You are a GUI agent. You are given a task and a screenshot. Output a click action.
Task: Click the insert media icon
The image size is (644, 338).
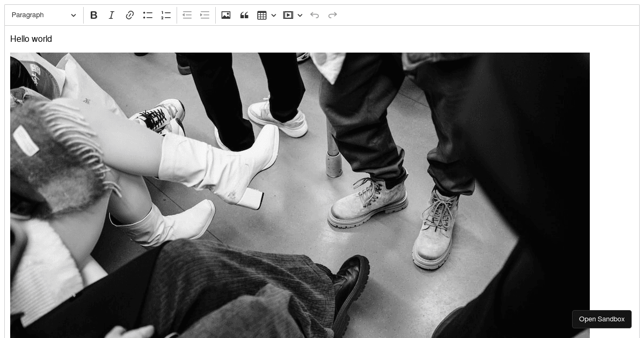coord(288,15)
